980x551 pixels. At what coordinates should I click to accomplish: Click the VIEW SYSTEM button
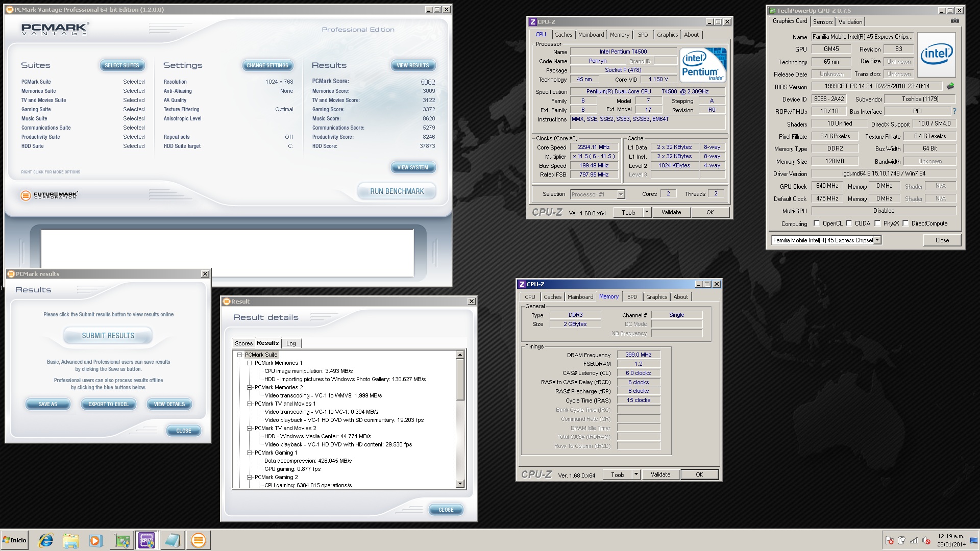click(x=413, y=167)
